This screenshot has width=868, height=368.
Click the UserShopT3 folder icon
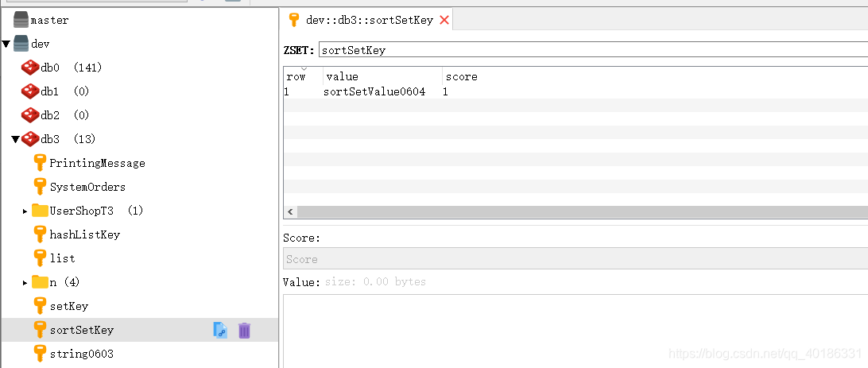[40, 211]
